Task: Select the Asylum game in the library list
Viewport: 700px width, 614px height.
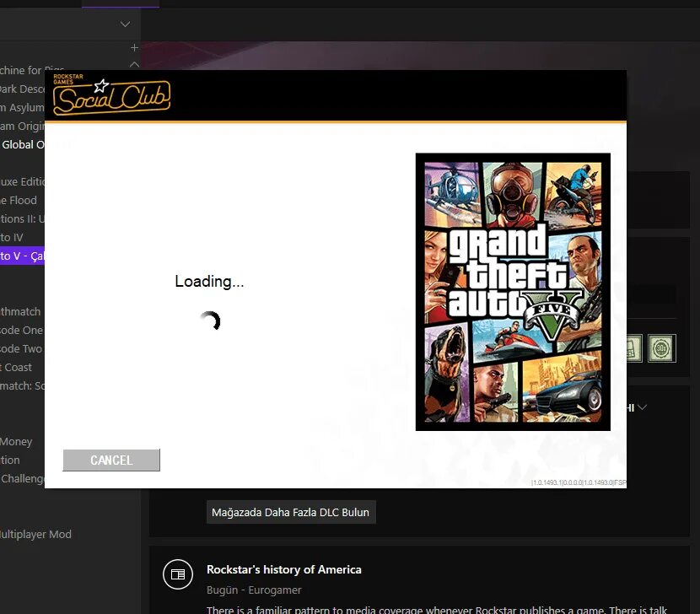Action: [x=22, y=108]
